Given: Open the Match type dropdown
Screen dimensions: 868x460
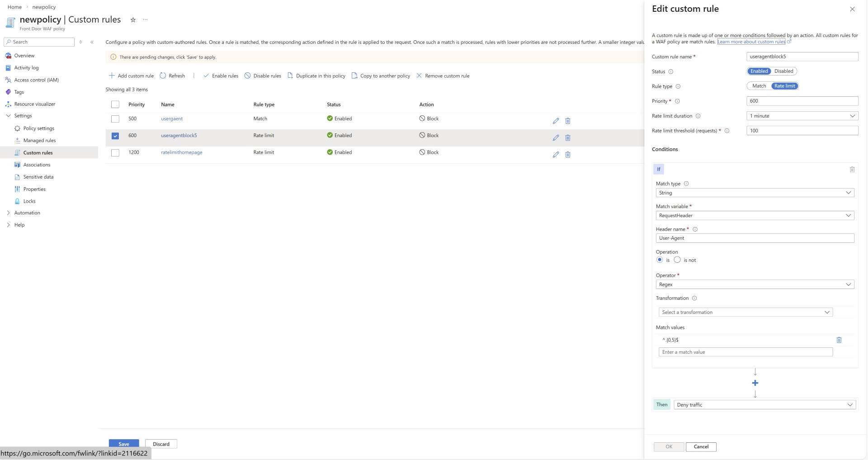Looking at the screenshot, I should tap(755, 193).
